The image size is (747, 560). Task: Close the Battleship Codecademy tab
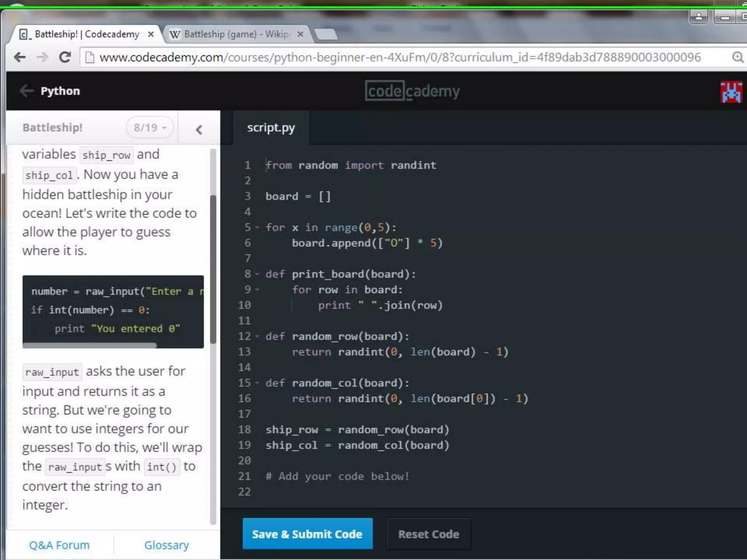[151, 34]
